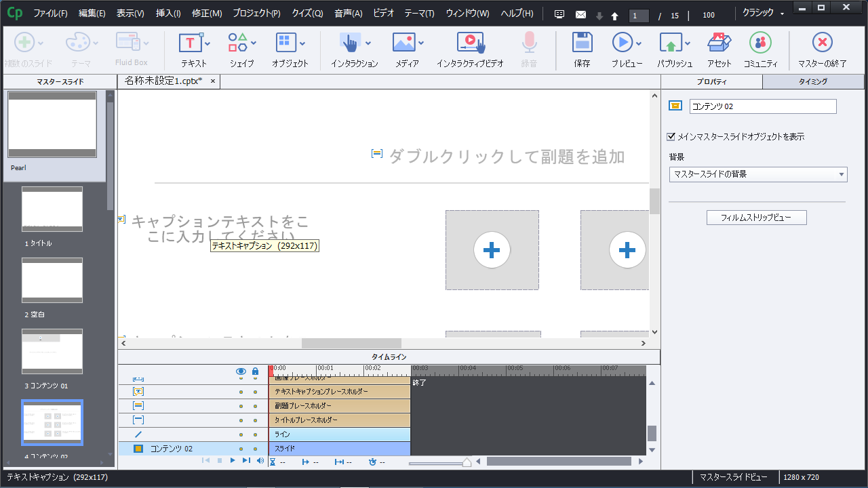This screenshot has height=488, width=868.
Task: Click the timeline zoom slider handle
Action: pos(467,462)
